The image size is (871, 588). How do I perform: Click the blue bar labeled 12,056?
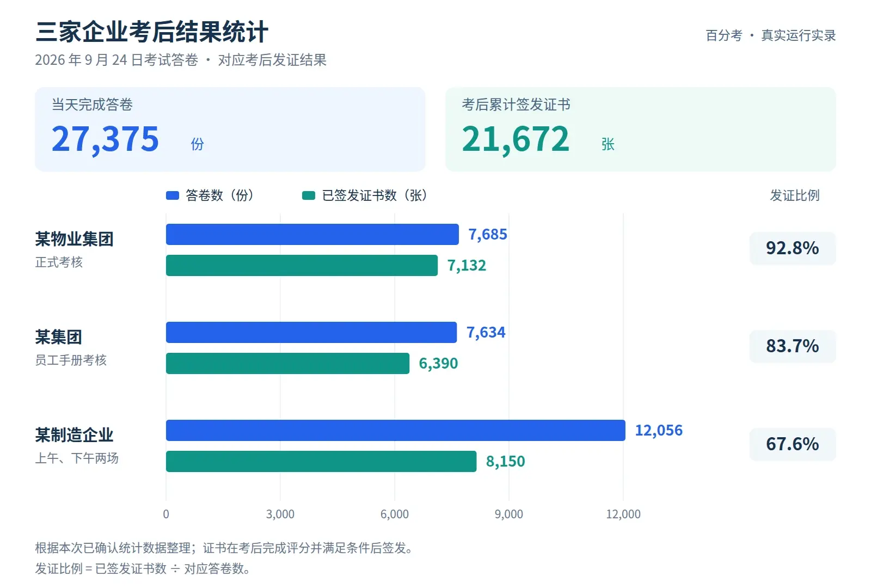(x=396, y=431)
